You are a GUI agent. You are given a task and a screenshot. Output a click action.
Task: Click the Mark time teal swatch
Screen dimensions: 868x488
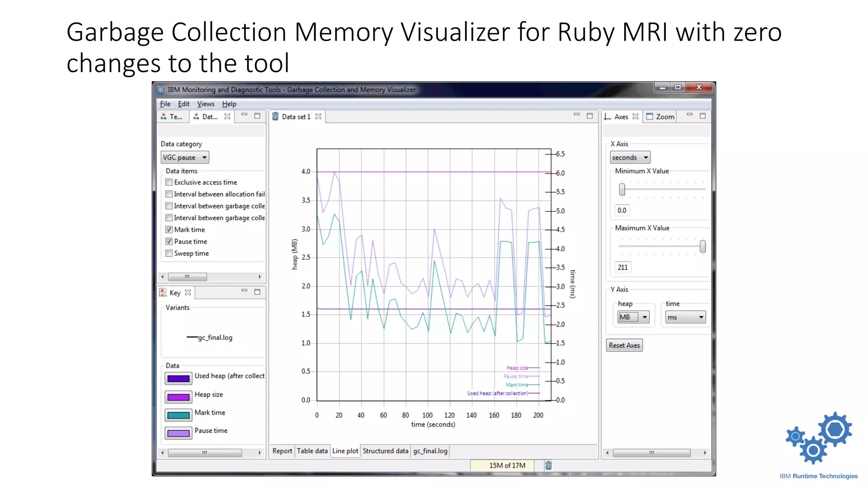[x=178, y=415]
